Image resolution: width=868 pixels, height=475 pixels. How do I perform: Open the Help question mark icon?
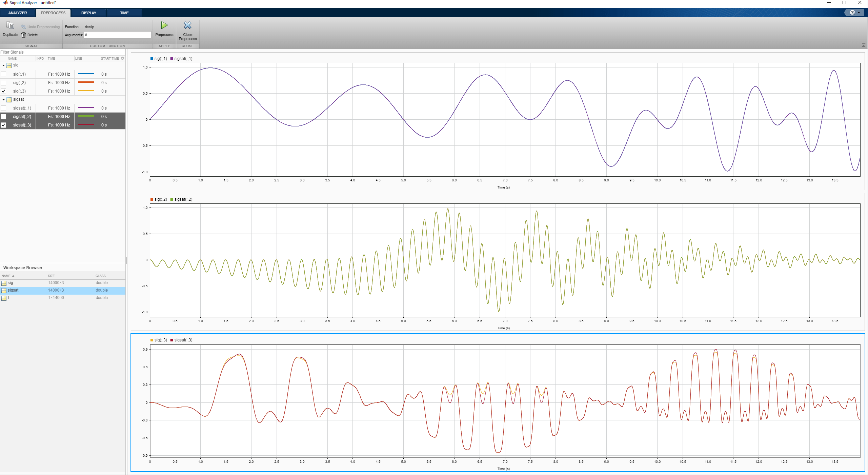(852, 13)
